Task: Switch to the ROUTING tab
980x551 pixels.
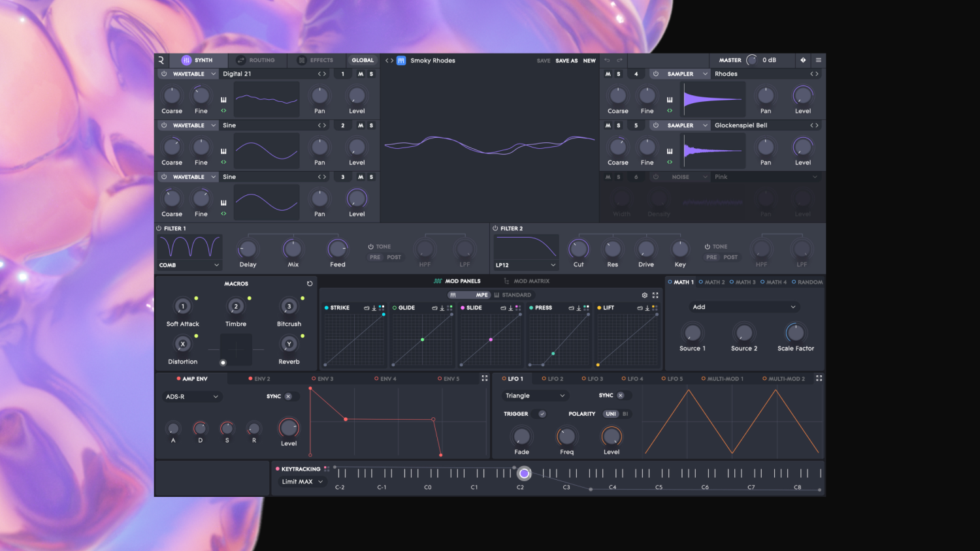Action: coord(256,60)
